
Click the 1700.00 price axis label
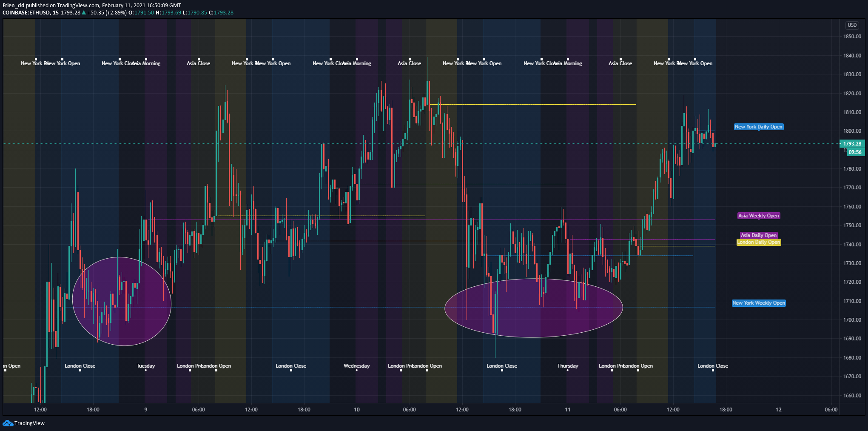852,320
